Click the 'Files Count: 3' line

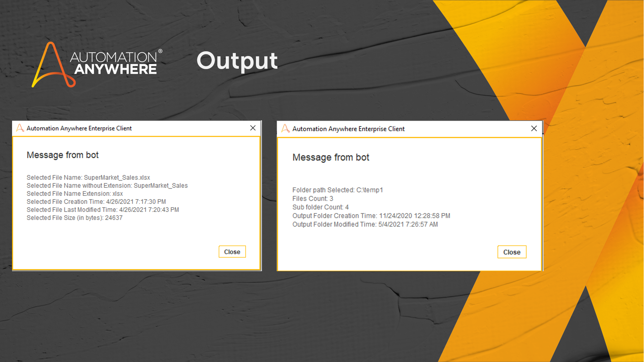313,199
